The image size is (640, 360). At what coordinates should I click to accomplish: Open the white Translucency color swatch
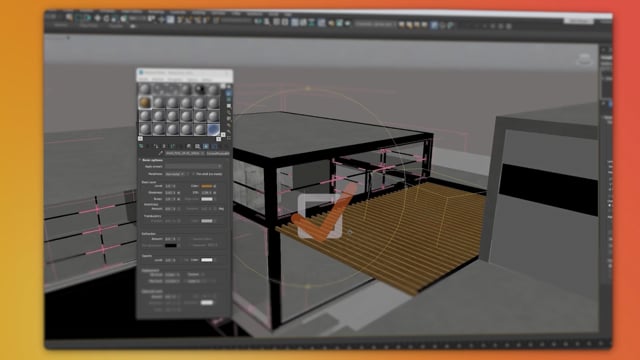207,221
